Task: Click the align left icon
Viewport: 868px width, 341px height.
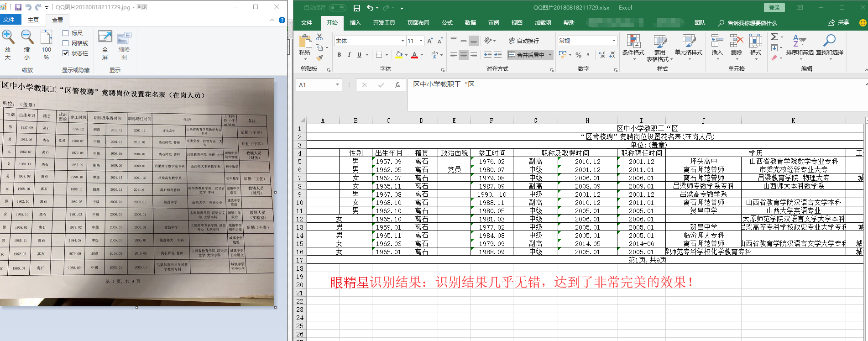Action: point(454,55)
